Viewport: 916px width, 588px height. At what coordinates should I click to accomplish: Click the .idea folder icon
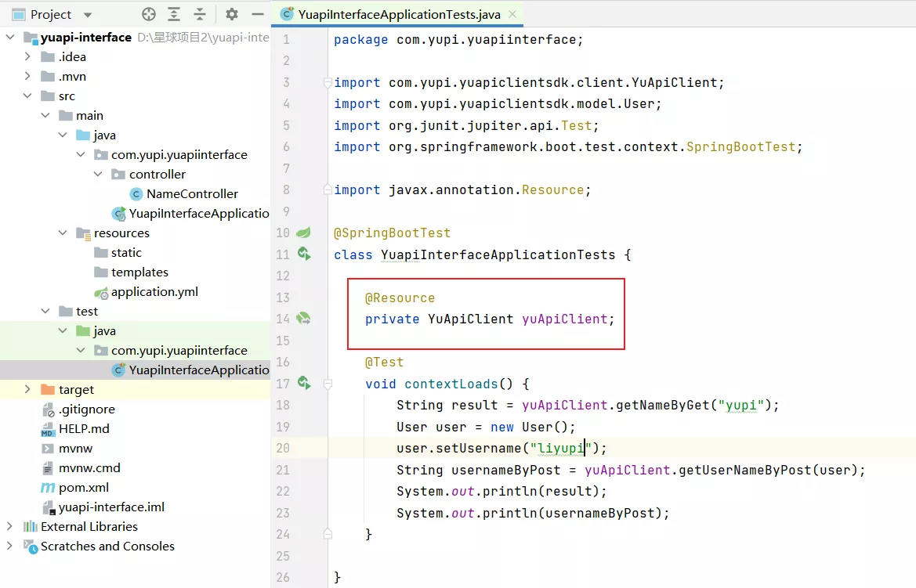pos(48,56)
